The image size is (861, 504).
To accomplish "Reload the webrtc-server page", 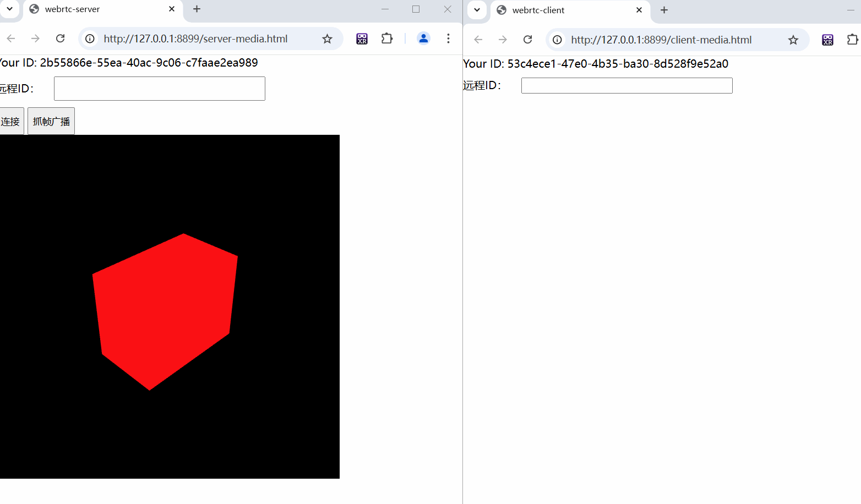I will (x=61, y=39).
